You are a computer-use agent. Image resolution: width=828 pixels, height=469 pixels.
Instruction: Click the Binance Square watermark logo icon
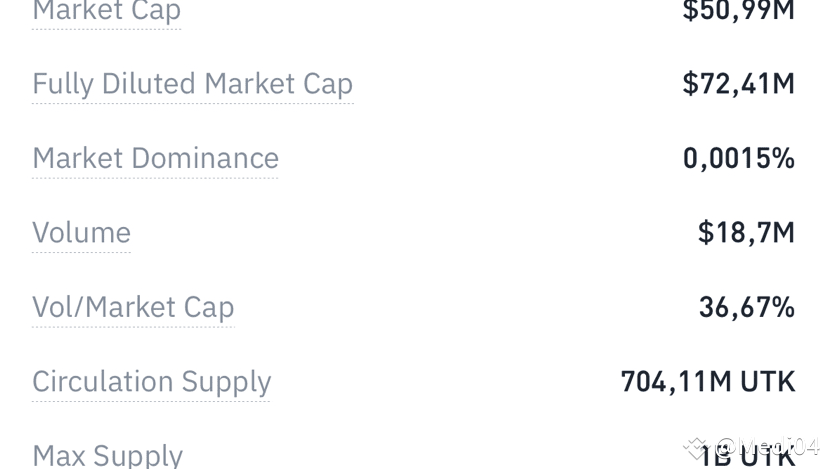pyautogui.click(x=695, y=448)
